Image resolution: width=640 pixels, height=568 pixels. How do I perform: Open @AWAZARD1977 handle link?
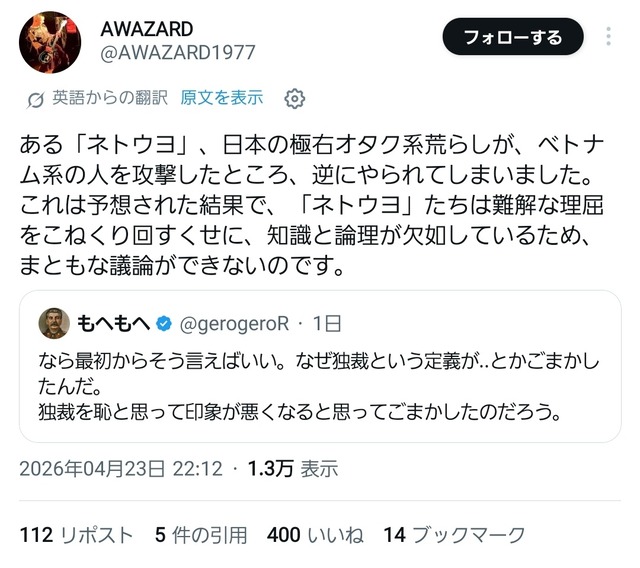tap(178, 53)
